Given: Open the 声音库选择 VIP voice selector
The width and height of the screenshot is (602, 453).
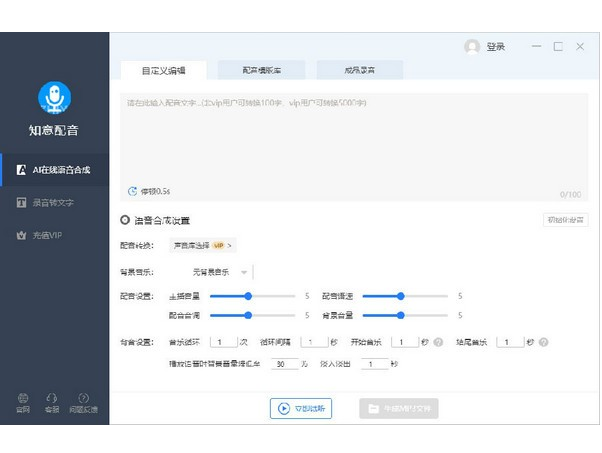Looking at the screenshot, I should pyautogui.click(x=203, y=245).
